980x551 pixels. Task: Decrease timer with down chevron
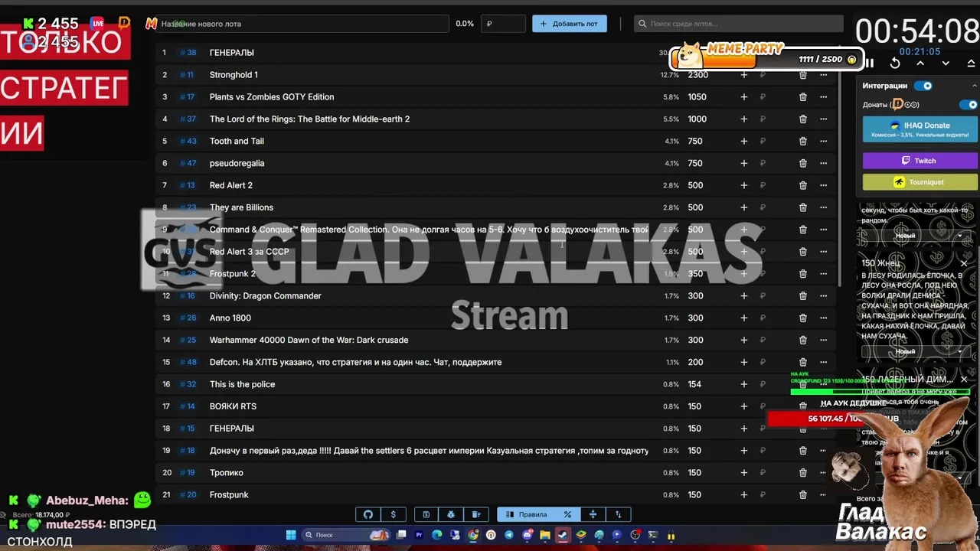(946, 64)
